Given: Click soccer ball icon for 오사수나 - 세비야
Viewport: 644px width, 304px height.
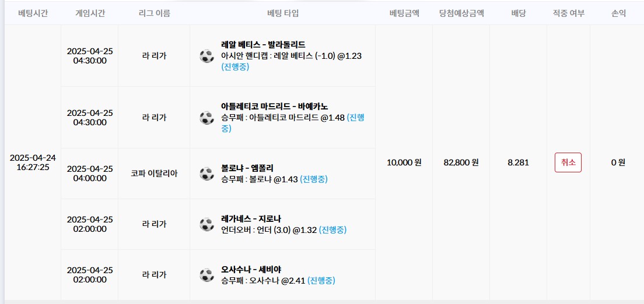Looking at the screenshot, I should pyautogui.click(x=206, y=275).
